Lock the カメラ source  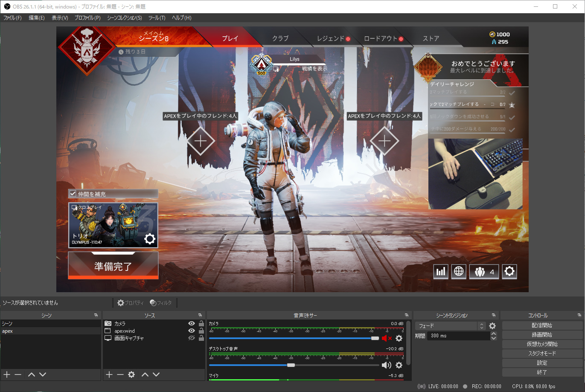(201, 323)
